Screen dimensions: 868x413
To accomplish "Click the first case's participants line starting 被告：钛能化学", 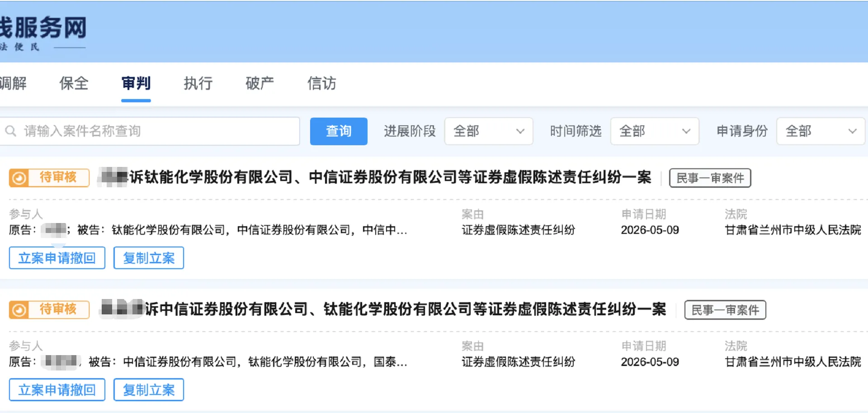I will click(x=242, y=230).
